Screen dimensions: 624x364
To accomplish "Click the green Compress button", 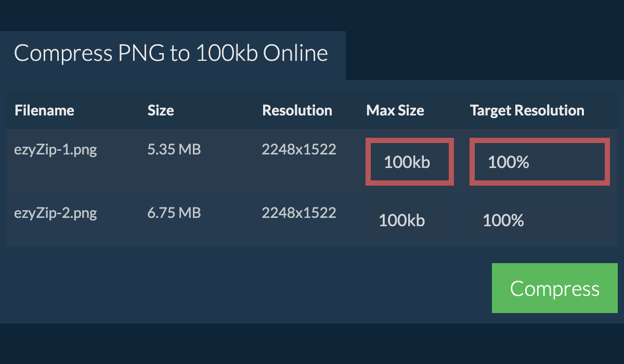I will (554, 288).
